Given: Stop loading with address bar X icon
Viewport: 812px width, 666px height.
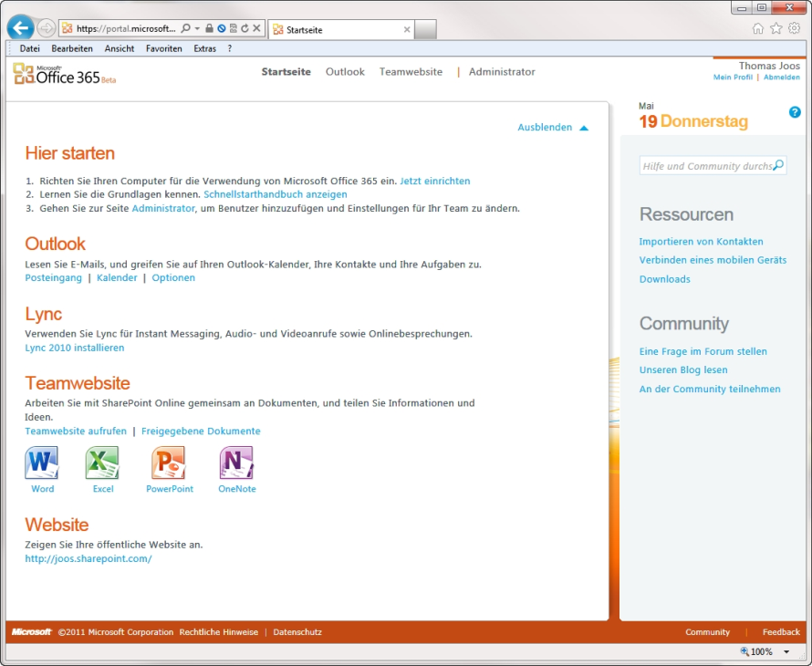Looking at the screenshot, I should [x=256, y=28].
